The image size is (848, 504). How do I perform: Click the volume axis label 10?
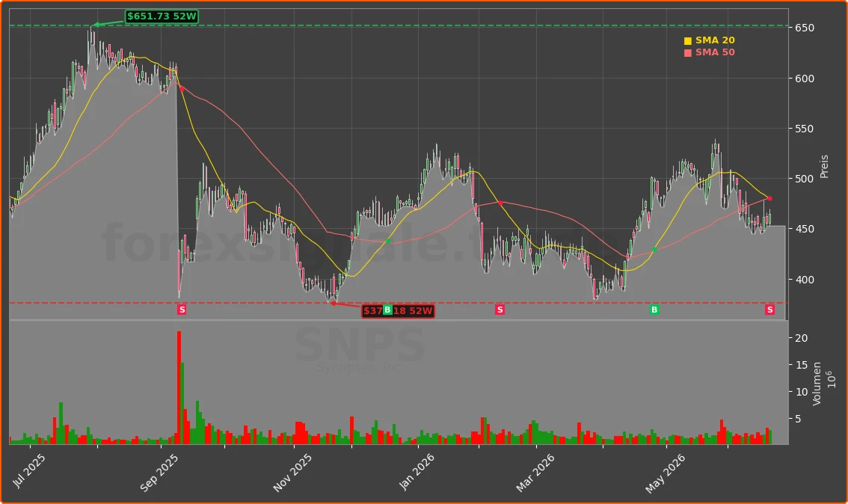(802, 392)
